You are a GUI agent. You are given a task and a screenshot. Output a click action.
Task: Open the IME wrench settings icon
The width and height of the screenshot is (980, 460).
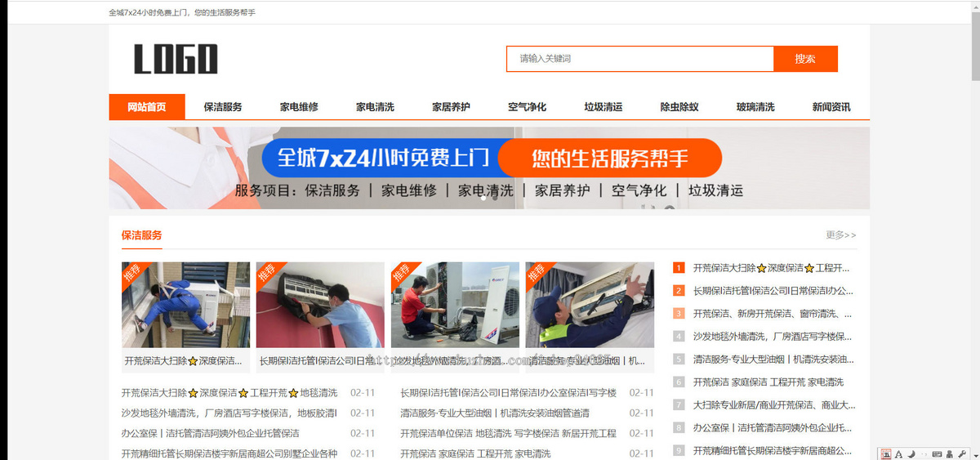962,454
